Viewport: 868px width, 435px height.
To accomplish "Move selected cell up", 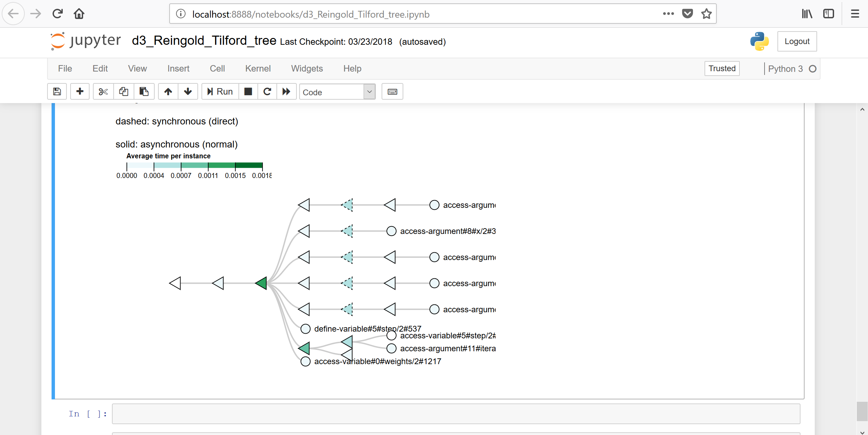I will (x=168, y=92).
